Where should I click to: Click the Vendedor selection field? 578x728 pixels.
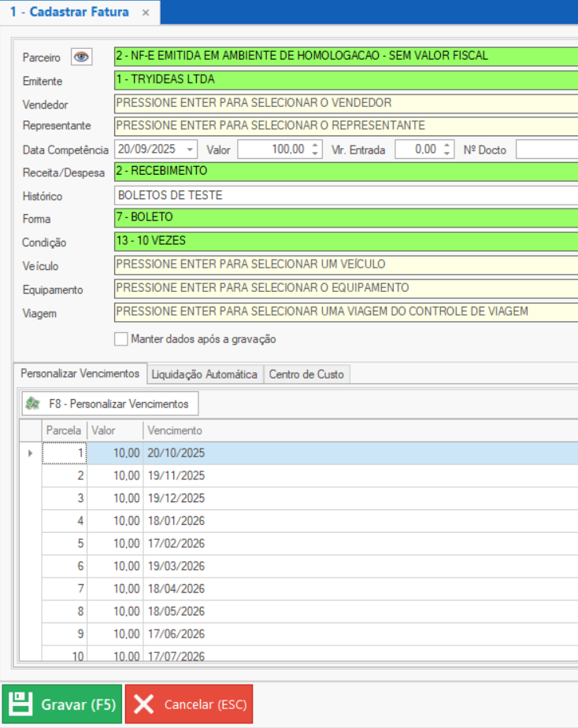click(x=346, y=103)
